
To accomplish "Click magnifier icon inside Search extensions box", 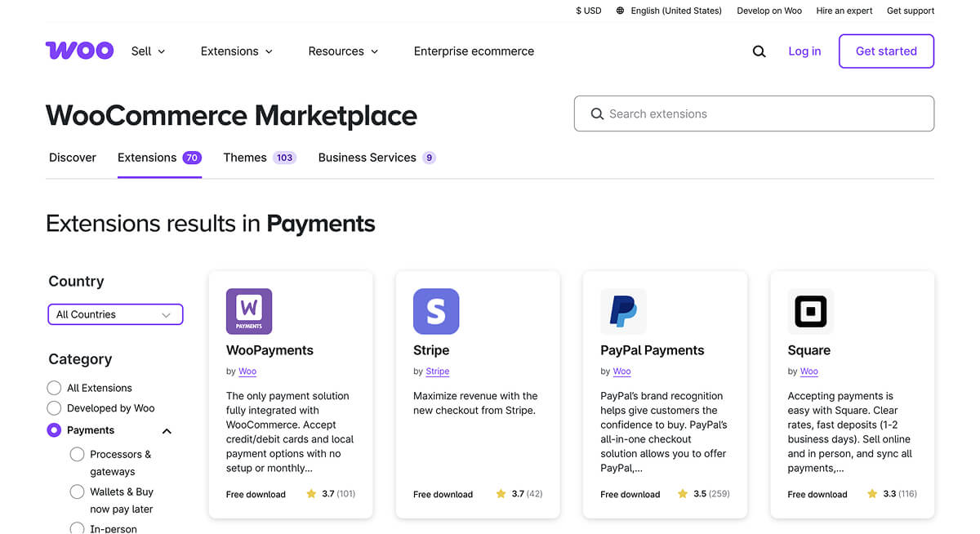I will (x=597, y=114).
